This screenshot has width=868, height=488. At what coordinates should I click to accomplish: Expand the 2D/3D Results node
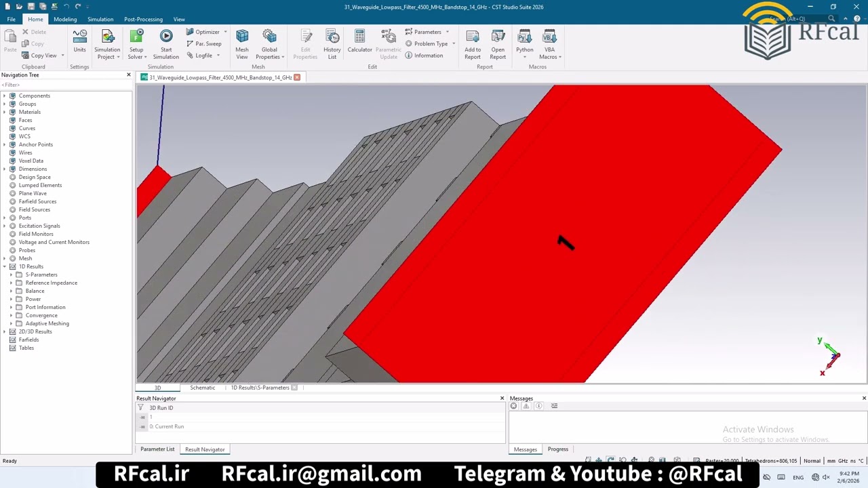point(4,331)
